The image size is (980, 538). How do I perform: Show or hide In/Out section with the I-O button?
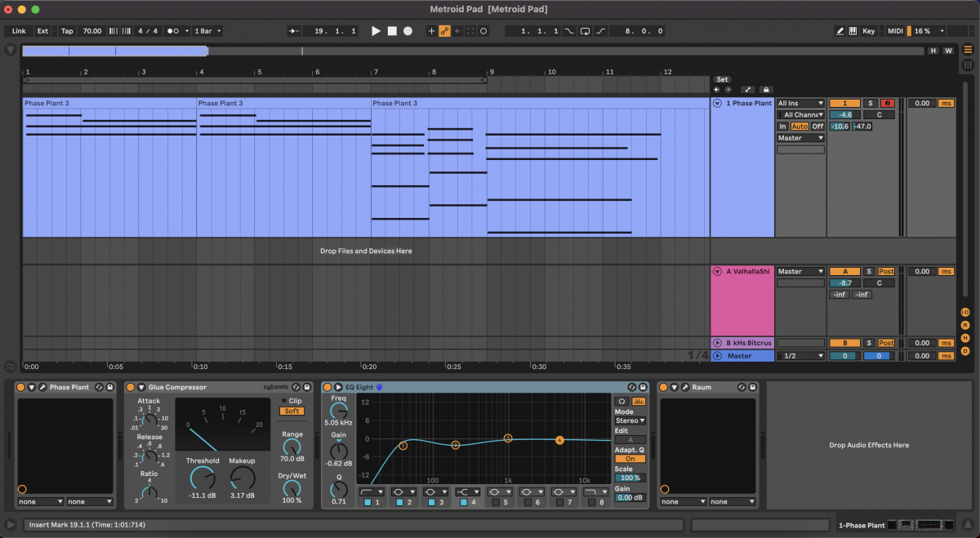point(965,313)
